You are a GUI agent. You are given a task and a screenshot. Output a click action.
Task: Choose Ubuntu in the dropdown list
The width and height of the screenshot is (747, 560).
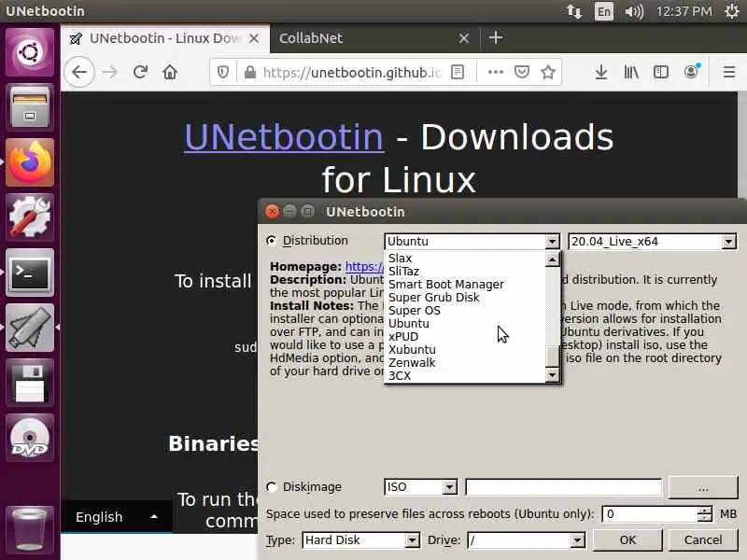click(x=409, y=323)
